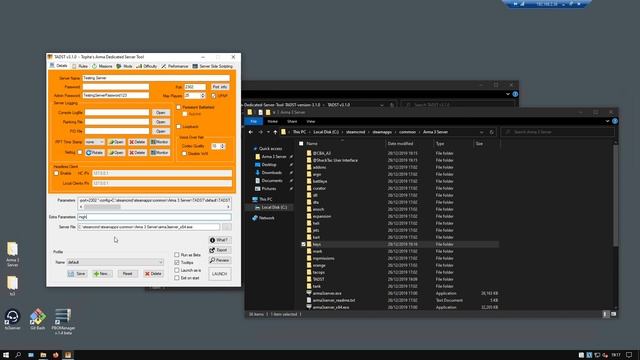
Task: Adjust the Codec Quality spinner arrows
Action: pyautogui.click(x=222, y=146)
